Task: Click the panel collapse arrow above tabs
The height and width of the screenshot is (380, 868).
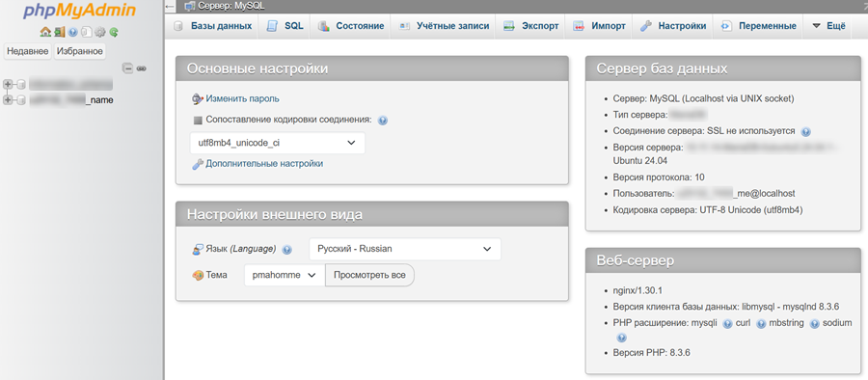Action: (171, 7)
